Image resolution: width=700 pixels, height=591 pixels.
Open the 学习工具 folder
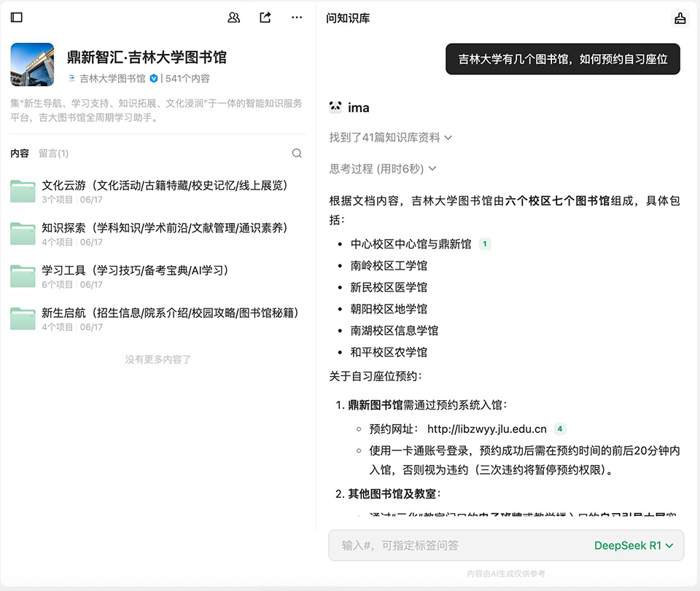point(135,270)
